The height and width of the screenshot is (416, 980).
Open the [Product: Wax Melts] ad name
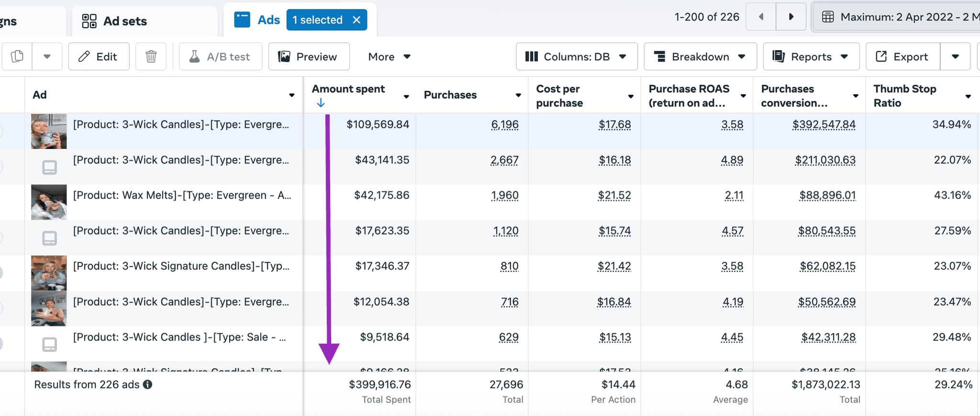click(x=182, y=195)
